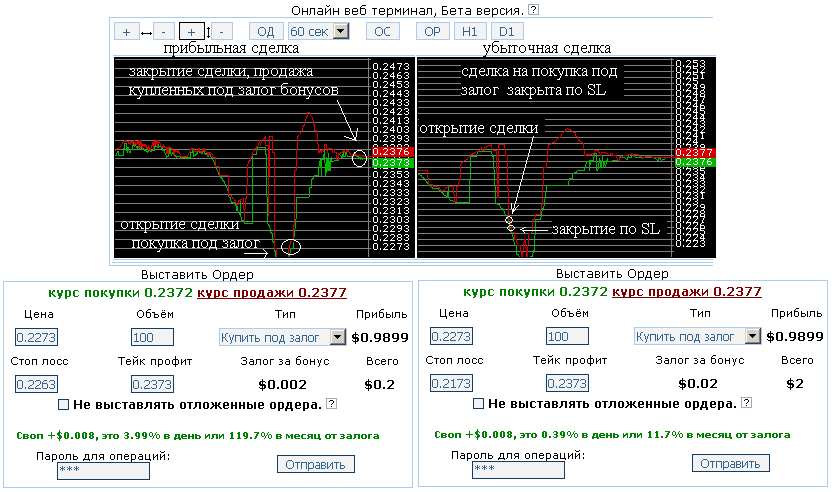Viewport: 834px width, 492px height.
Task: Click right form Своп text with 11.7% monthly
Action: 612,435
